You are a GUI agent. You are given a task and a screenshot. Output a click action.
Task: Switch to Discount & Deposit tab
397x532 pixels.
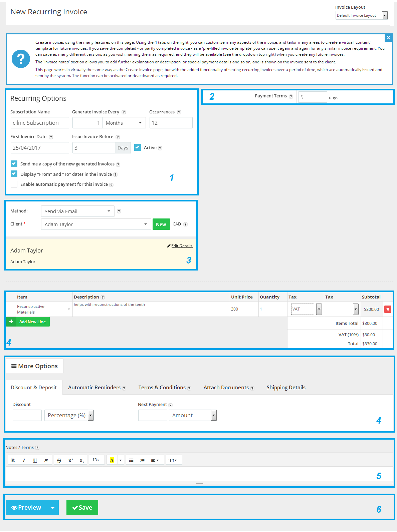pyautogui.click(x=34, y=387)
